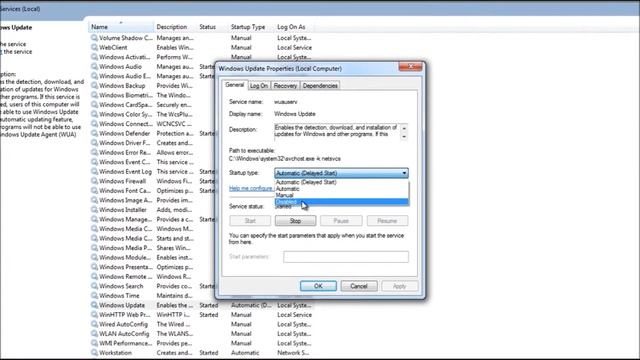Click OK in the properties dialog
The width and height of the screenshot is (640, 360).
coord(318,286)
